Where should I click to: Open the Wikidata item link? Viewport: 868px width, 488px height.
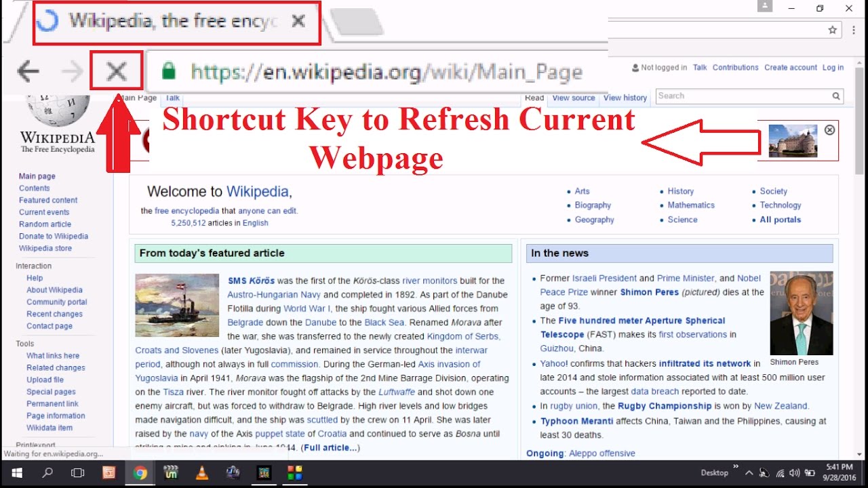(x=50, y=428)
